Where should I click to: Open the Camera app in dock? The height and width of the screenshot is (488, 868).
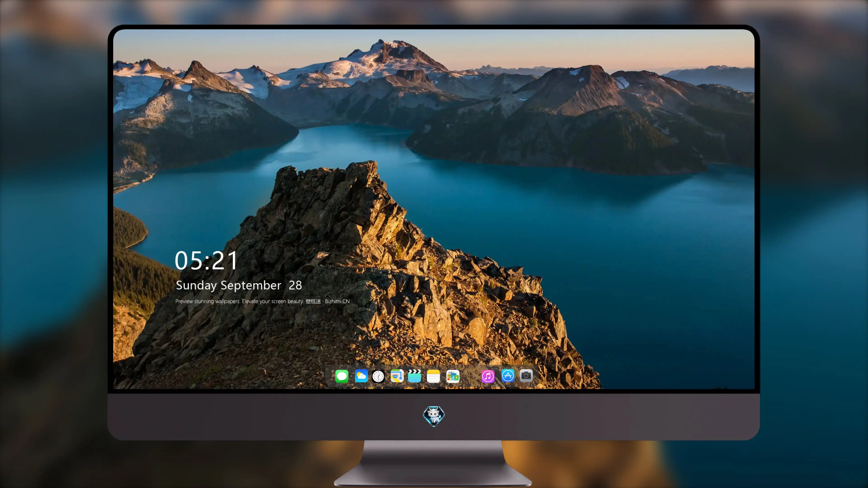[x=526, y=375]
